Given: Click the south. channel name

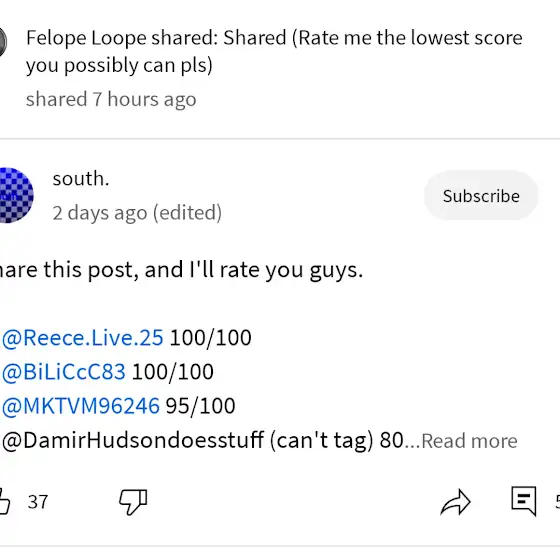Looking at the screenshot, I should point(81,179).
